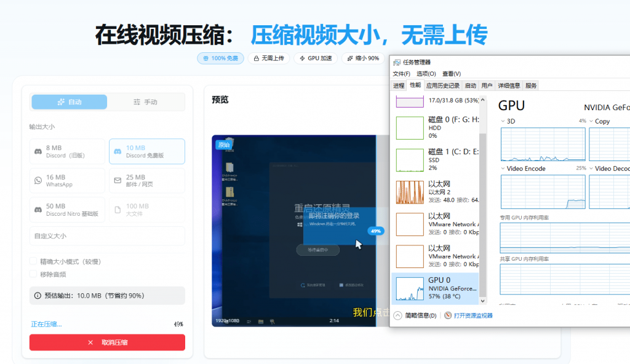The image size is (630, 364).
Task: Switch to 手动 mode
Action: pos(146,102)
